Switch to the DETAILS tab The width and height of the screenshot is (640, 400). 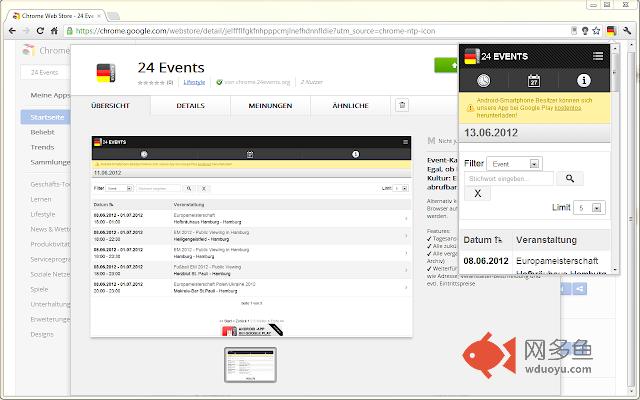coord(190,105)
